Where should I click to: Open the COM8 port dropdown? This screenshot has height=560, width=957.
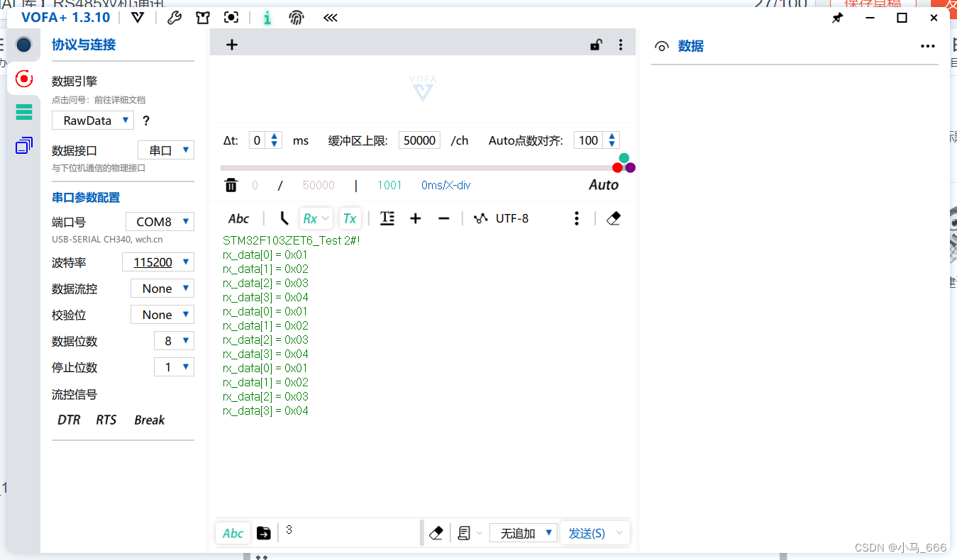click(x=160, y=221)
